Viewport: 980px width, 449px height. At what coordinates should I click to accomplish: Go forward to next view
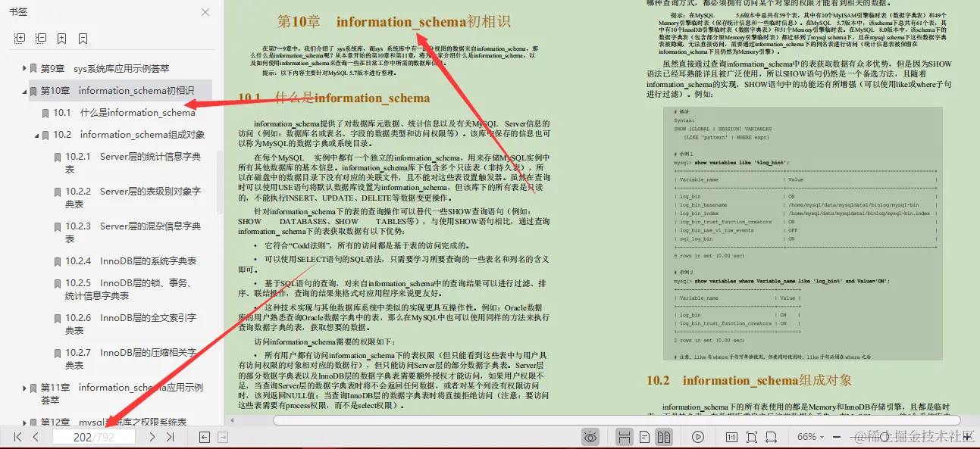tap(223, 437)
